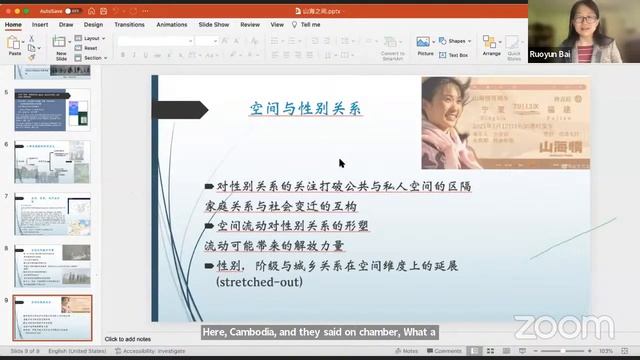Toggle the Notes pane button
The image size is (640, 360).
(x=407, y=351)
